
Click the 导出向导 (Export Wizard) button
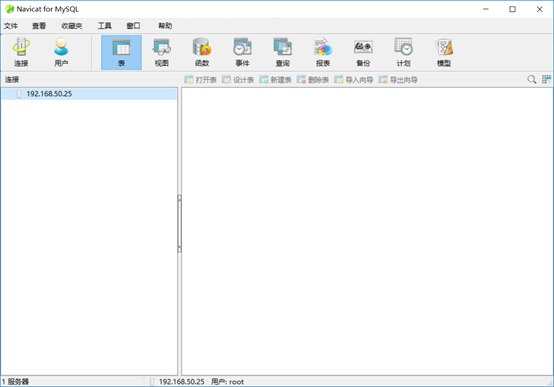tap(398, 80)
